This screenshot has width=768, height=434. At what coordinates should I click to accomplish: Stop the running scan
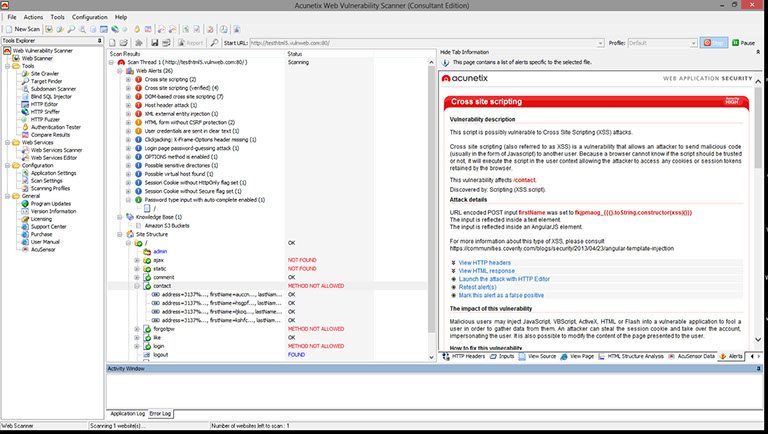coord(714,43)
